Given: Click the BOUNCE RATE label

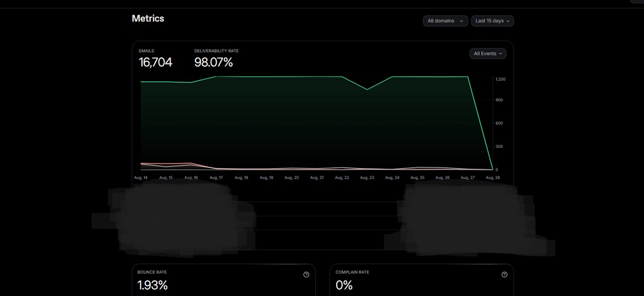Looking at the screenshot, I should point(152,272).
